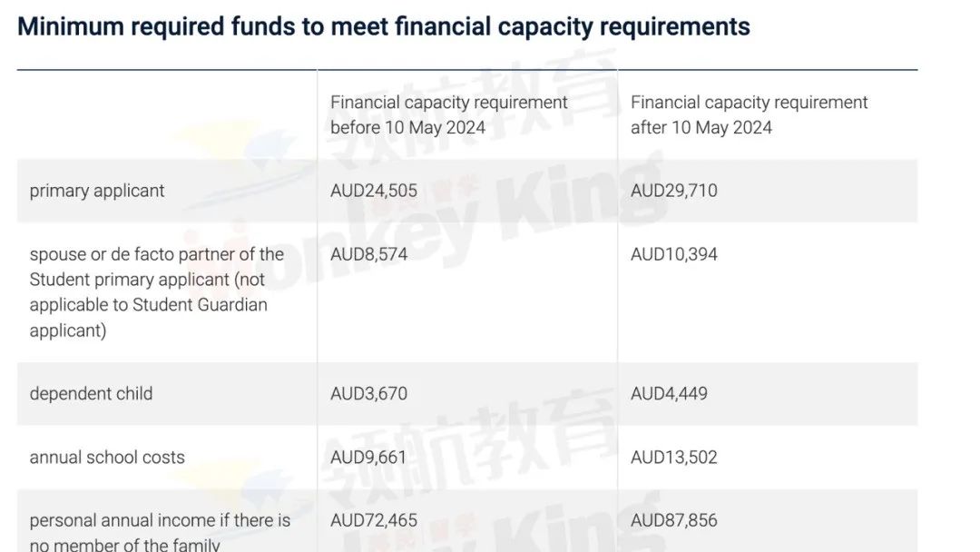980x552 pixels.
Task: Click the AUD29,710 cell
Action: [x=673, y=191]
